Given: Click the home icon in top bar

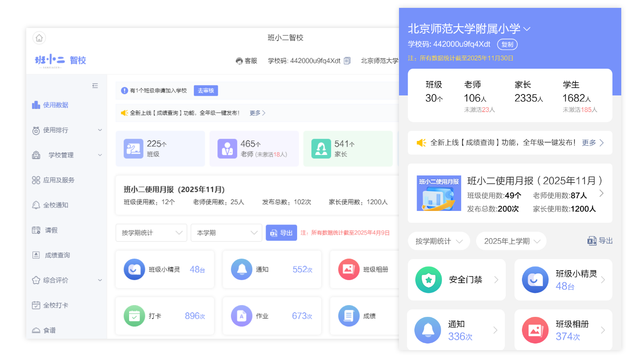Looking at the screenshot, I should coord(39,38).
